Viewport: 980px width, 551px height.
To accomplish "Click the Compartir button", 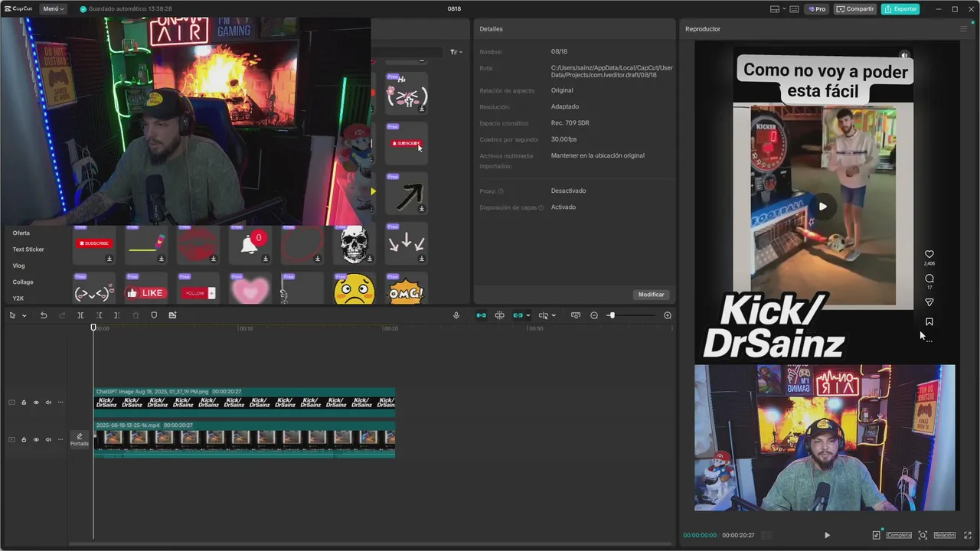I will tap(855, 9).
